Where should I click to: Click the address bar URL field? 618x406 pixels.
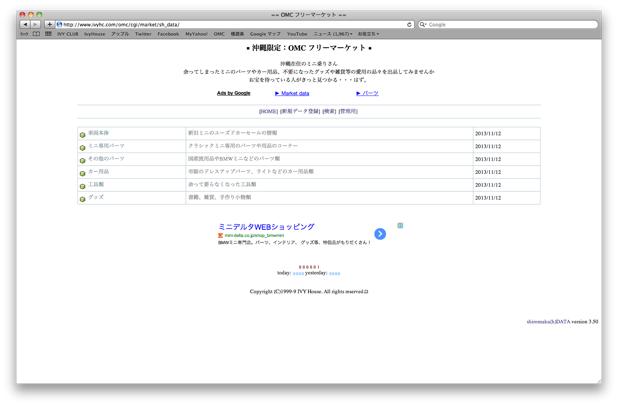tap(234, 24)
